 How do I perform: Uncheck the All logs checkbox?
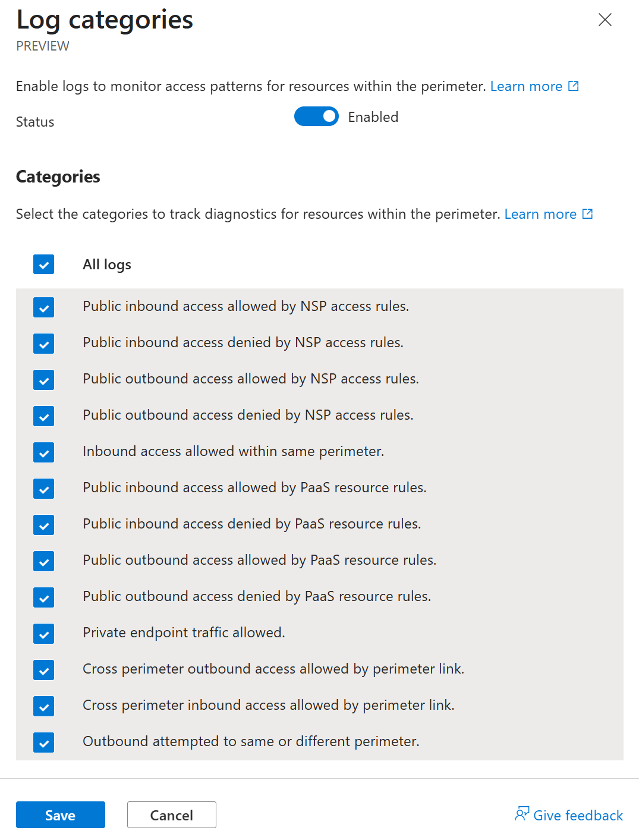tap(44, 265)
